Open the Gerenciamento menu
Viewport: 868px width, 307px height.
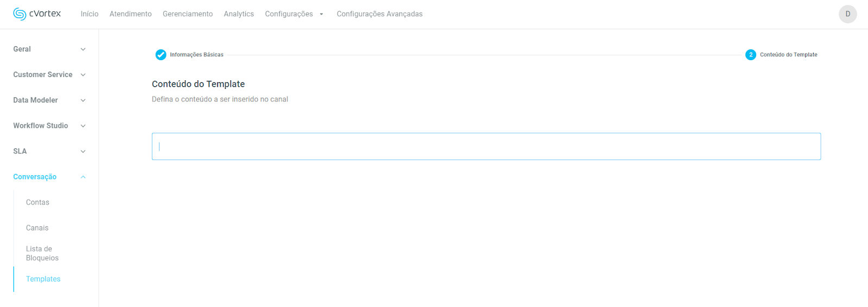tap(188, 14)
